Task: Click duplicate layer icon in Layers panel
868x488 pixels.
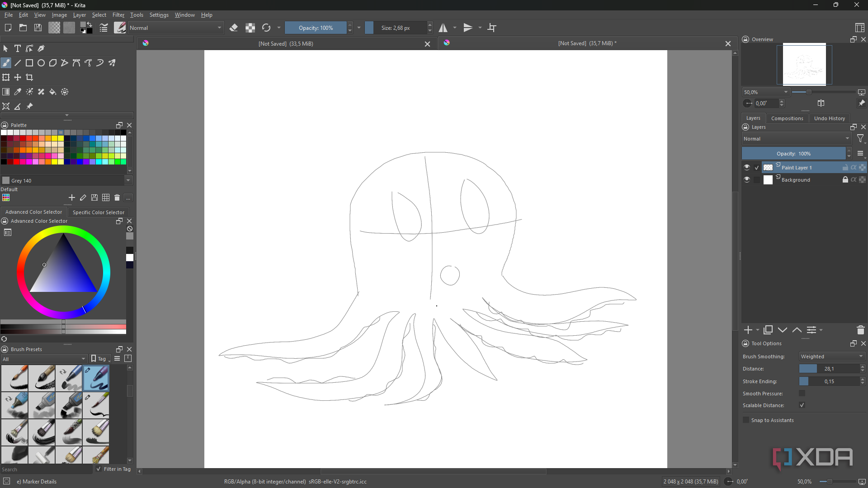Action: click(x=768, y=330)
